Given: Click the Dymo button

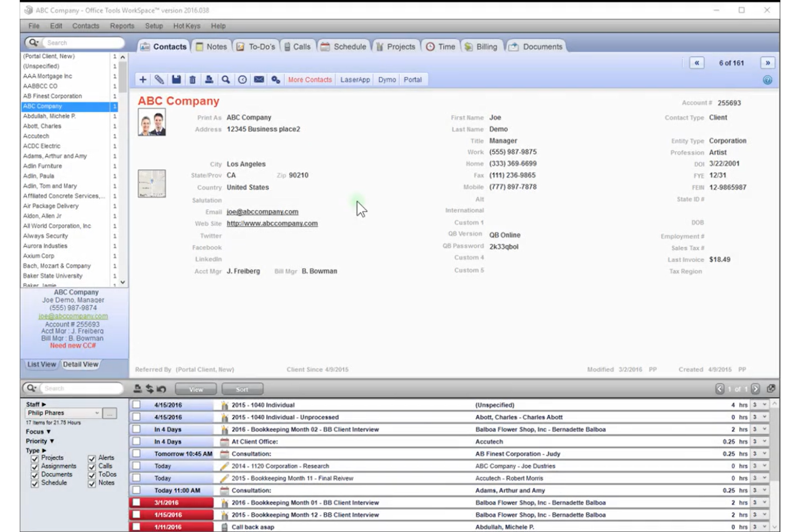Looking at the screenshot, I should (x=387, y=80).
